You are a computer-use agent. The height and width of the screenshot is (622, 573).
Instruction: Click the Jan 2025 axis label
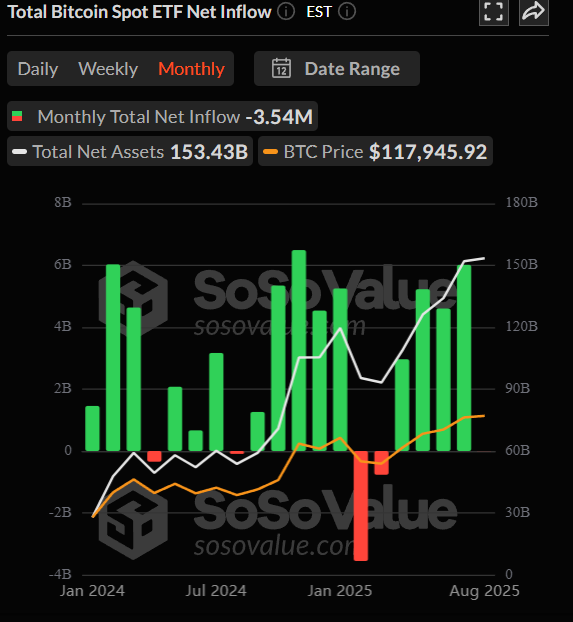[x=340, y=591]
